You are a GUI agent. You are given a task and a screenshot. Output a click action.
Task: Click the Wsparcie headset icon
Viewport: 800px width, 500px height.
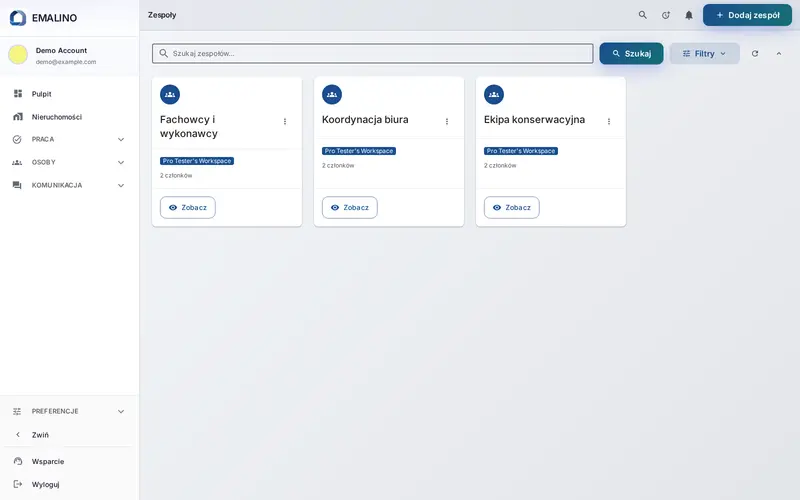(x=18, y=461)
